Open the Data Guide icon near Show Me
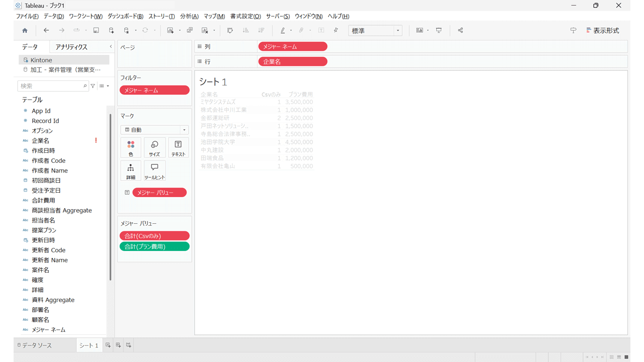Screen dimensions: 644x362 coord(573,31)
